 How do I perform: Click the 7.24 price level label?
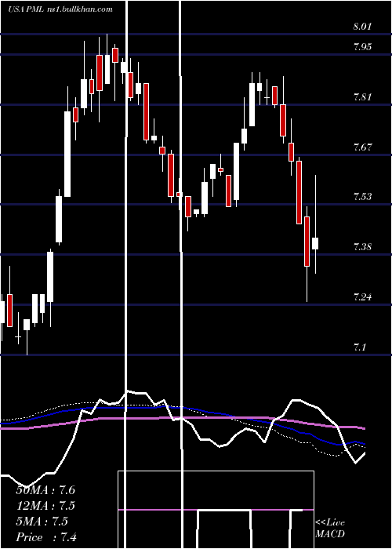pos(362,297)
